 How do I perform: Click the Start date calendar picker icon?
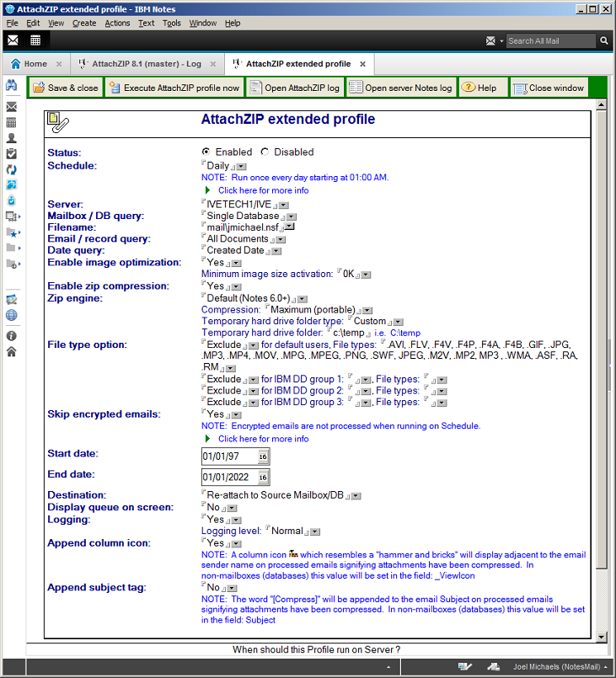(263, 456)
